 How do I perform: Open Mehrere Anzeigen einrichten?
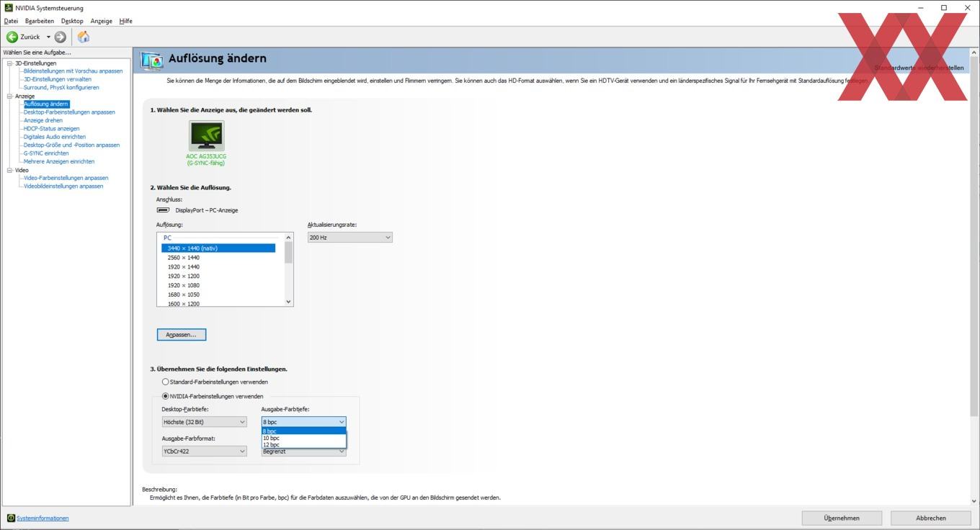click(59, 161)
